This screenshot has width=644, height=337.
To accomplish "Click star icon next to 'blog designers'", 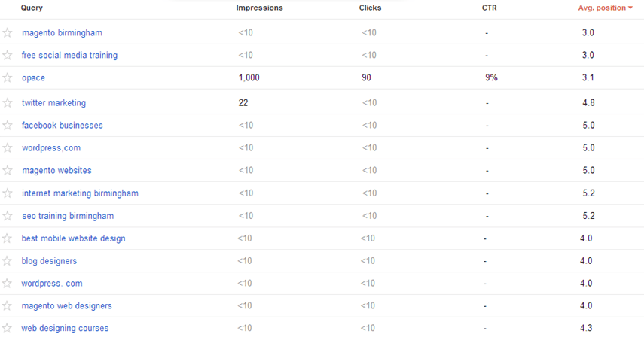I will coord(8,260).
